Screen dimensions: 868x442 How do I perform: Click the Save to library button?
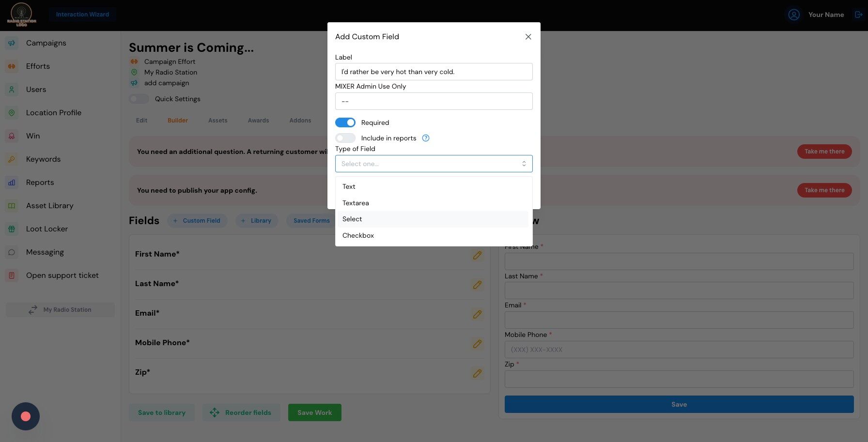click(162, 412)
